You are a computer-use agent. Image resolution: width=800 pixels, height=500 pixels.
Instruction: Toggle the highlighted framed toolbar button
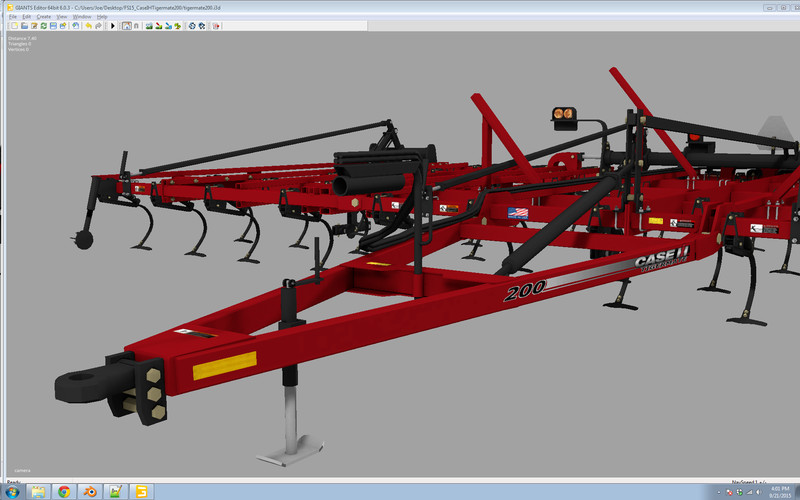[x=126, y=25]
